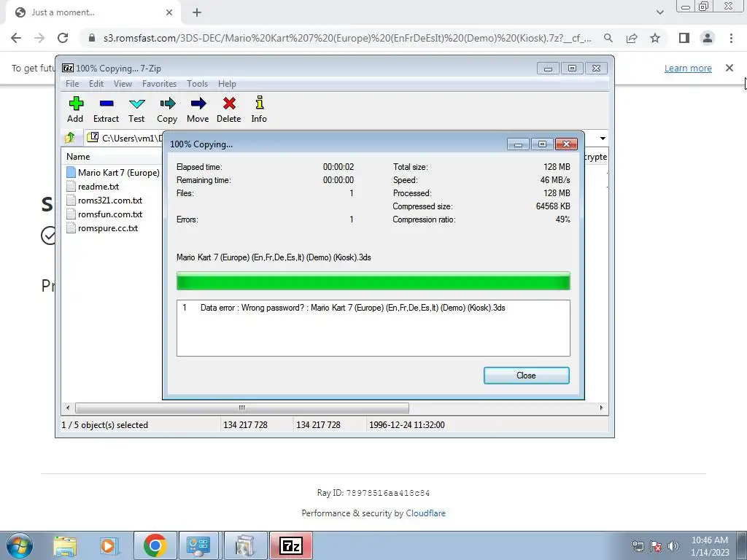
Task: Open the Favorites menu
Action: [159, 84]
